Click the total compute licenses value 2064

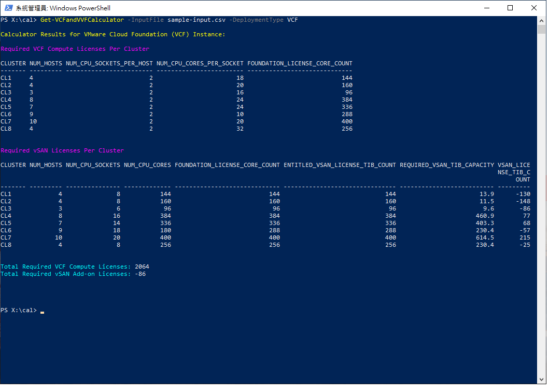point(142,267)
